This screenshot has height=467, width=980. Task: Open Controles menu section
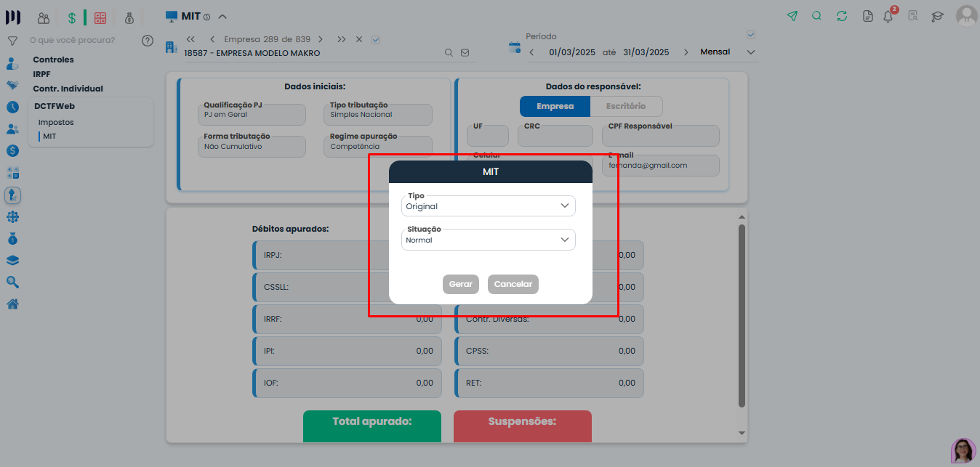tap(53, 60)
